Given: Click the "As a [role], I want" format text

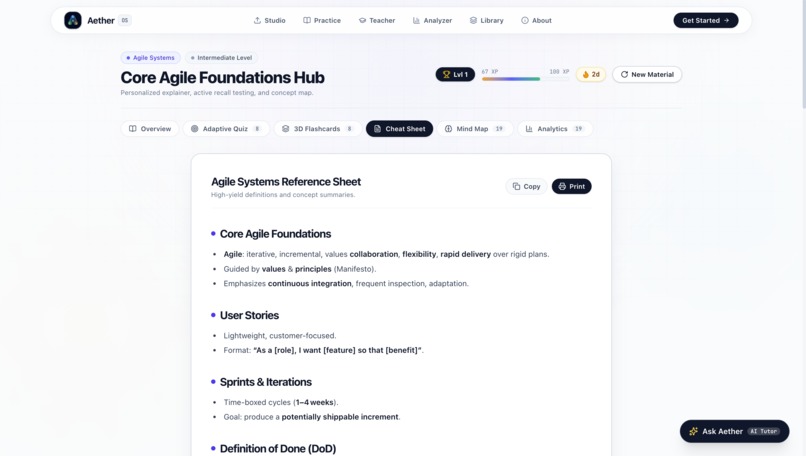Looking at the screenshot, I should 337,350.
